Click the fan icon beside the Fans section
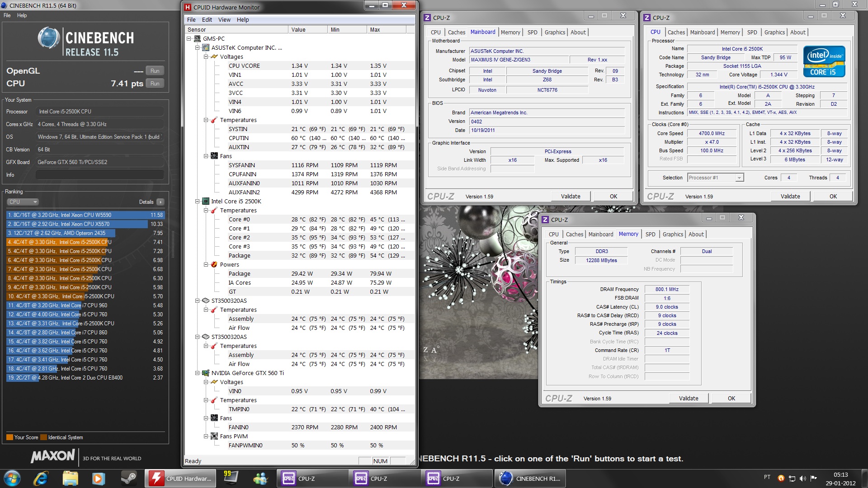The height and width of the screenshot is (488, 868). [214, 156]
